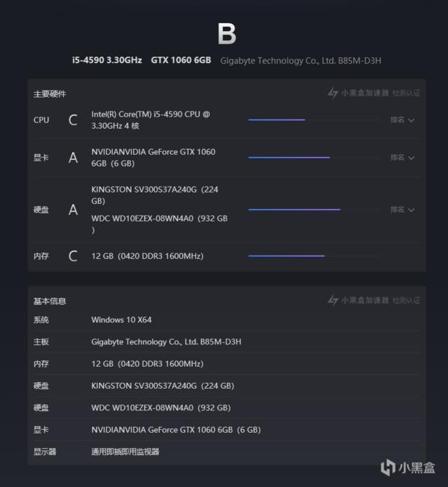Expand the 硬盘 排名 dropdown
448x487 pixels.
[402, 210]
